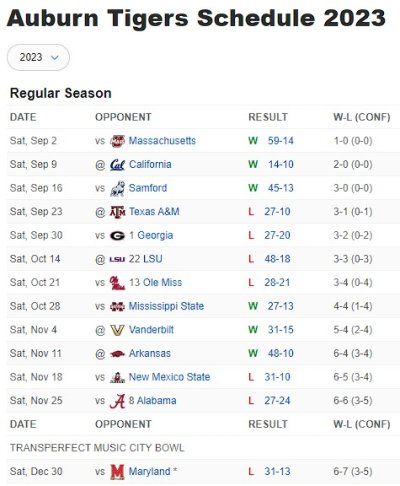Open the 14-10 California game result

[281, 164]
